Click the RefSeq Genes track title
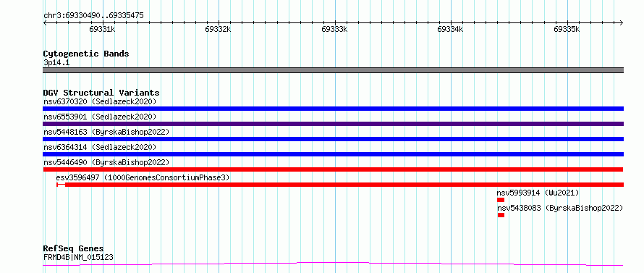 pyautogui.click(x=73, y=249)
